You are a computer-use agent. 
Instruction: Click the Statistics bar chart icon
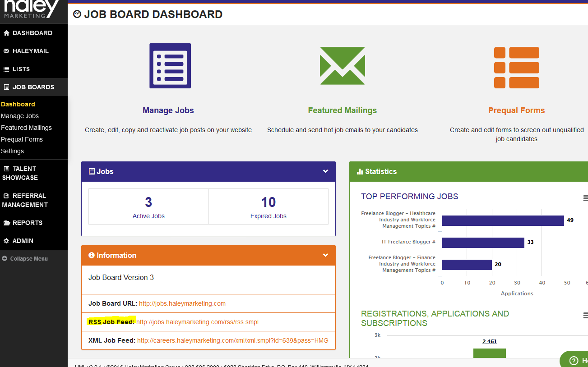[x=360, y=171]
